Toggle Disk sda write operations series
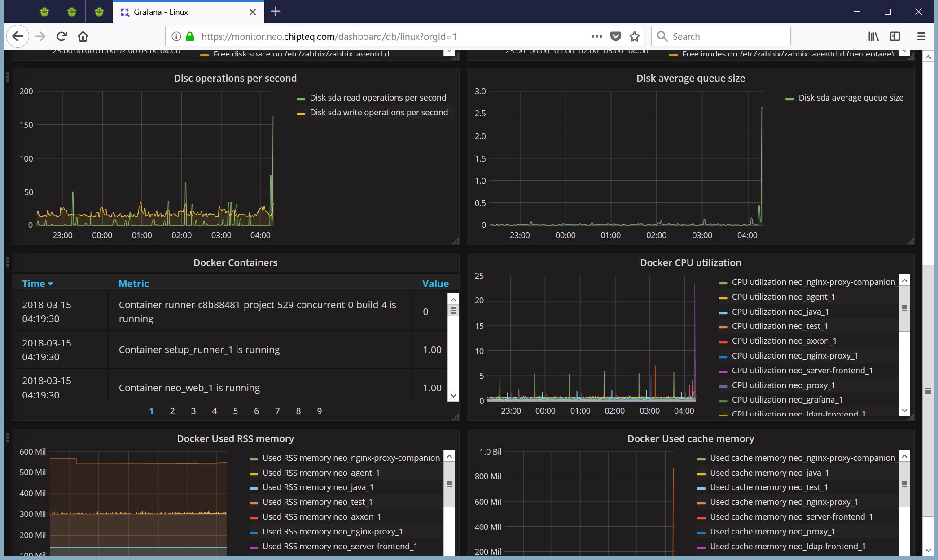The height and width of the screenshot is (560, 938). (379, 112)
